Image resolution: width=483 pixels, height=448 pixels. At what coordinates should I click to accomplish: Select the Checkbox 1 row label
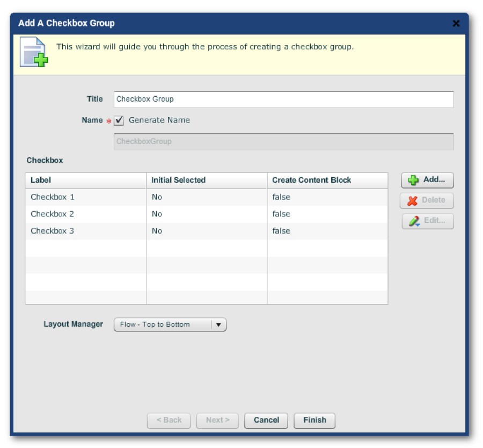pyautogui.click(x=53, y=197)
